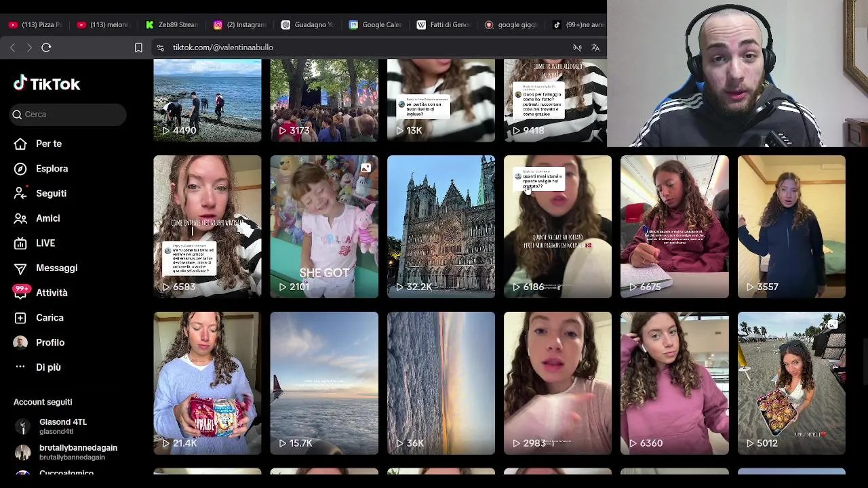
Task: Click the Cerca search field
Action: (68, 115)
